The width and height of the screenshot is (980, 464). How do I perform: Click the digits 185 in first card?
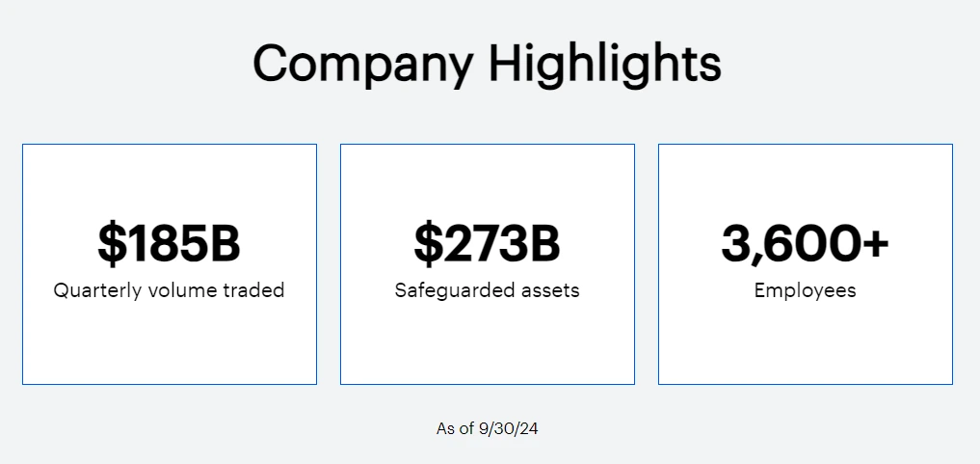[x=168, y=243]
